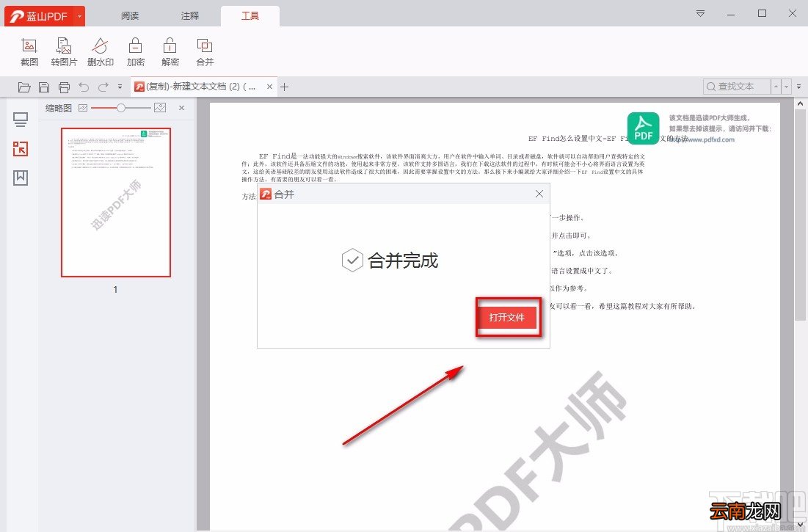
Task: Select the page 1 thumbnail
Action: coord(116,203)
